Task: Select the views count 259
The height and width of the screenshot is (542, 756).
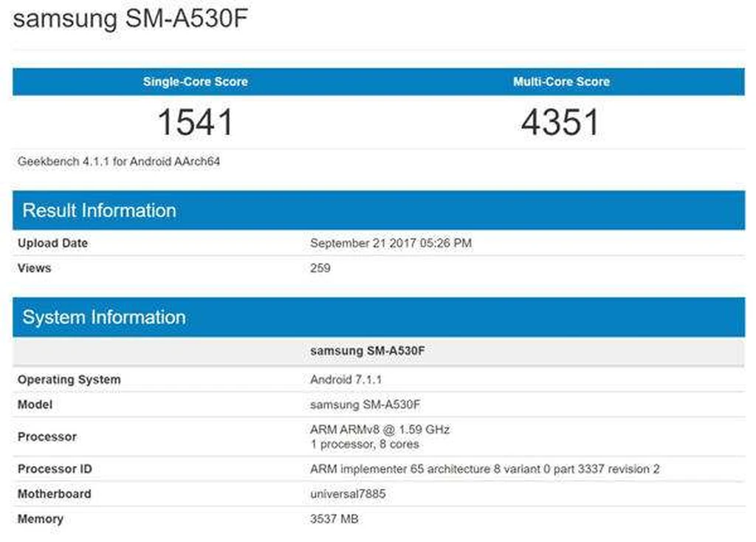Action: 320,268
